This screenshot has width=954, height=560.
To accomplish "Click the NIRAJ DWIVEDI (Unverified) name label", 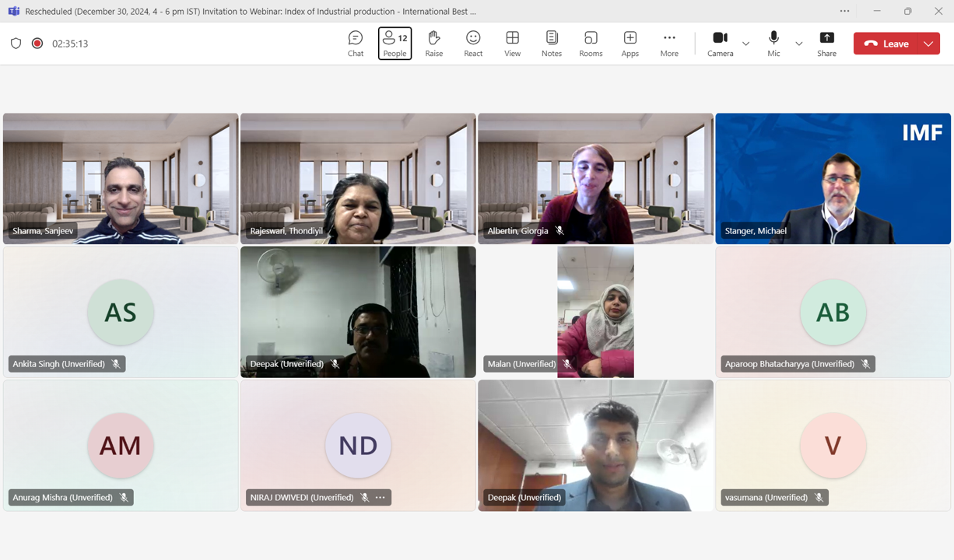I will (x=302, y=498).
